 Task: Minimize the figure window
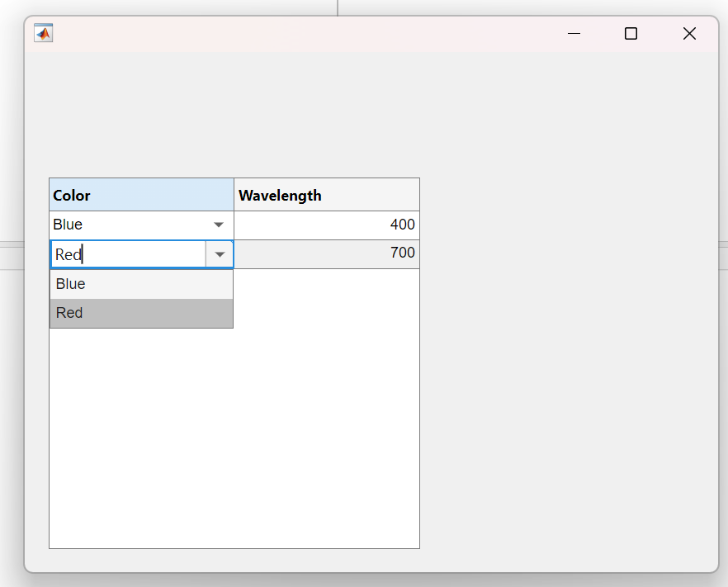[x=574, y=33]
